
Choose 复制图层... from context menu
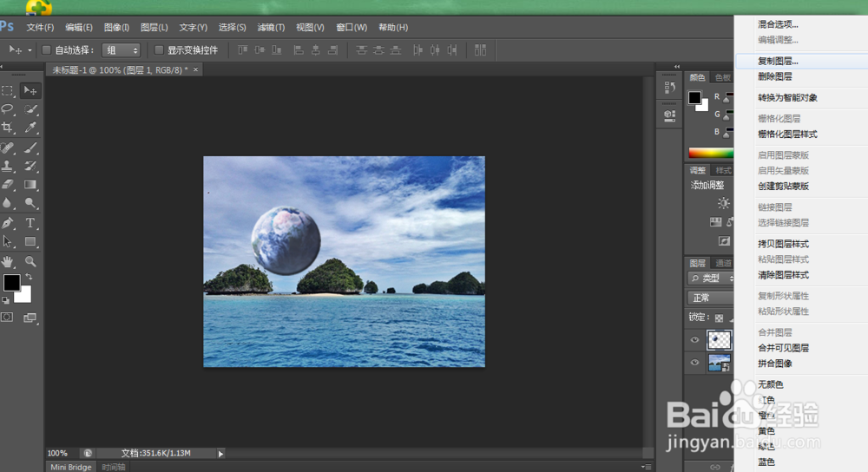tap(778, 62)
